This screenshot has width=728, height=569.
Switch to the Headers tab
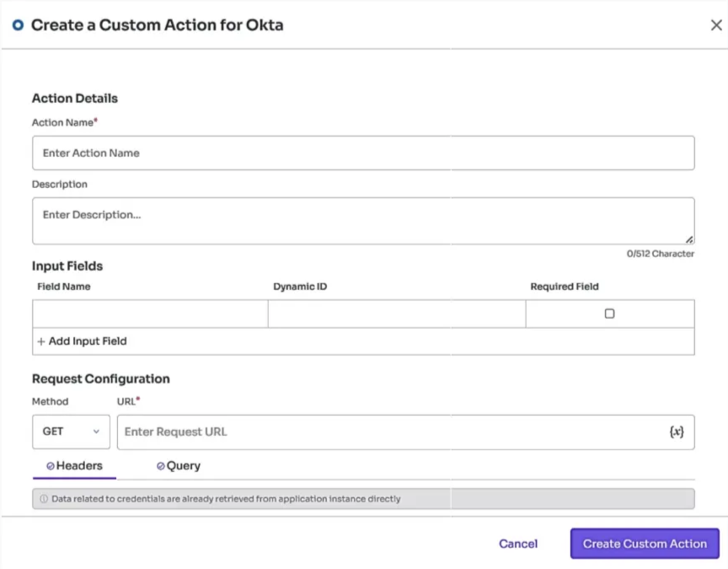79,465
